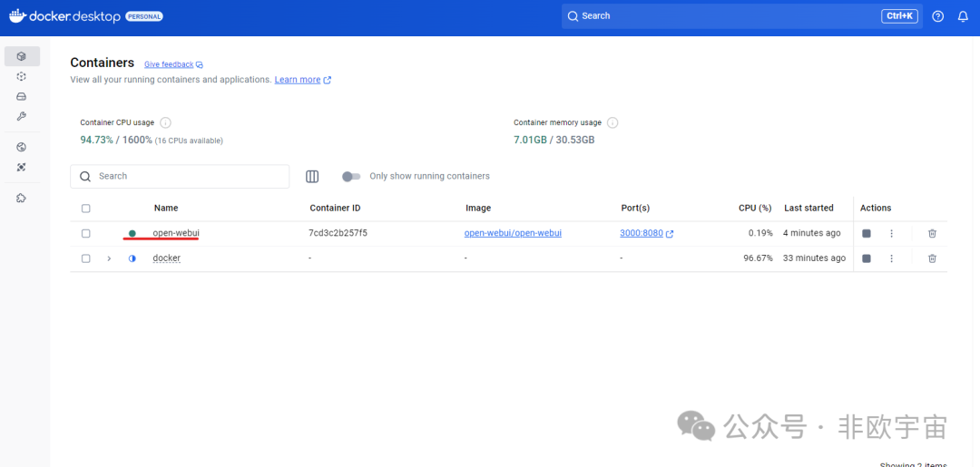980x467 pixels.
Task: Delete the docker stack
Action: pos(932,258)
